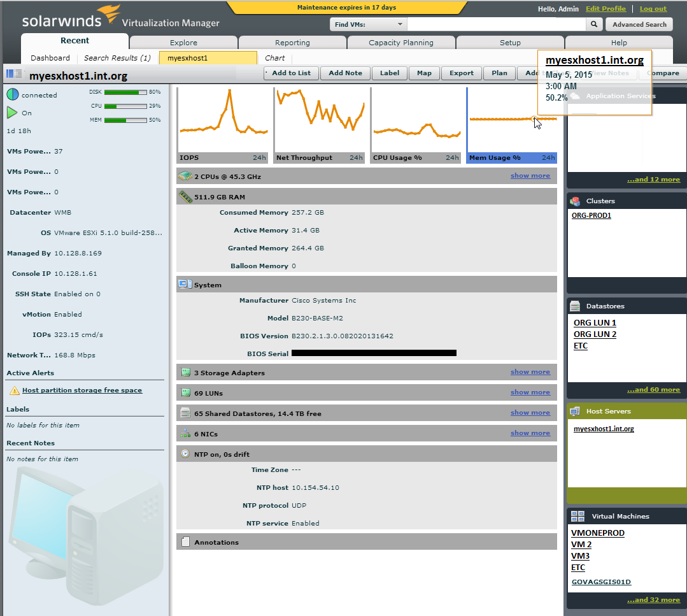
Task: Select the Search Results (1) sub-tab
Action: (x=117, y=58)
